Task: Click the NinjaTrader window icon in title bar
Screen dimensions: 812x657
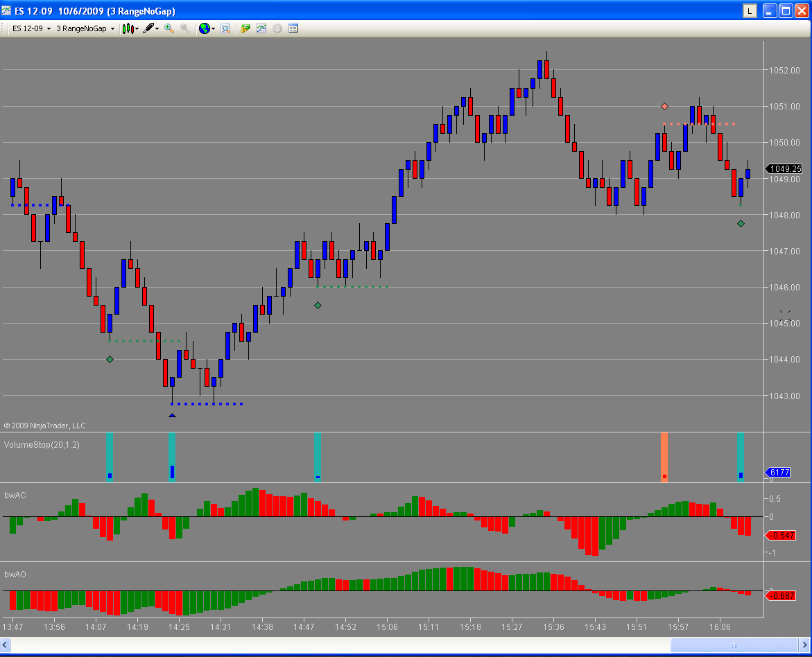Action: [x=6, y=10]
